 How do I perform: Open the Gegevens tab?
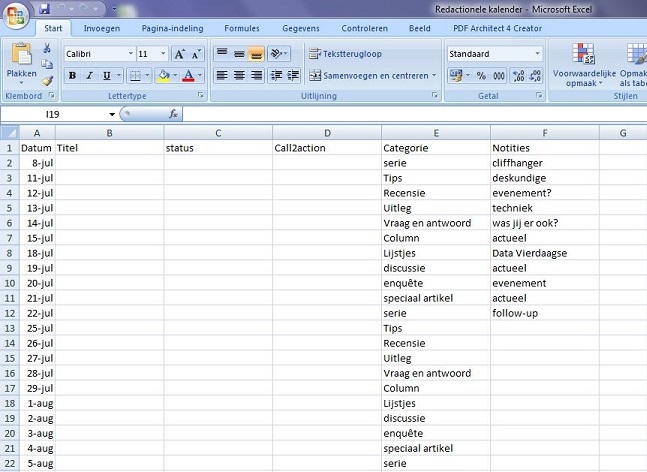(301, 28)
